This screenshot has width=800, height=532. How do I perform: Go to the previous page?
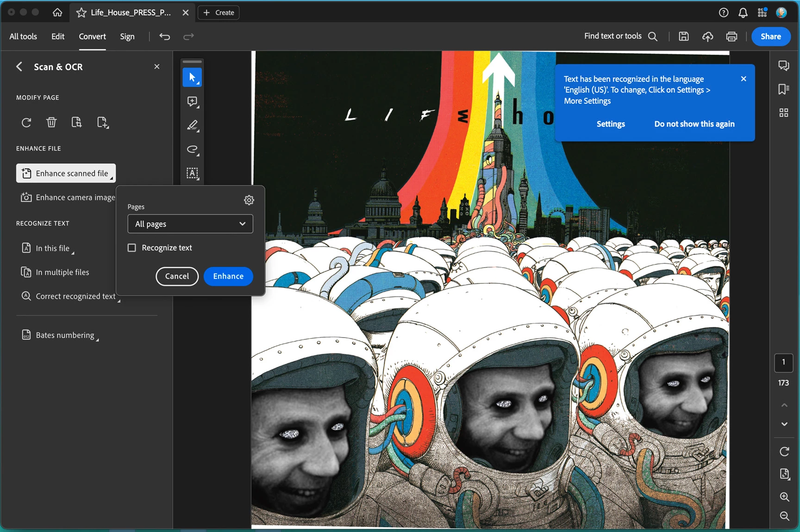pos(784,405)
